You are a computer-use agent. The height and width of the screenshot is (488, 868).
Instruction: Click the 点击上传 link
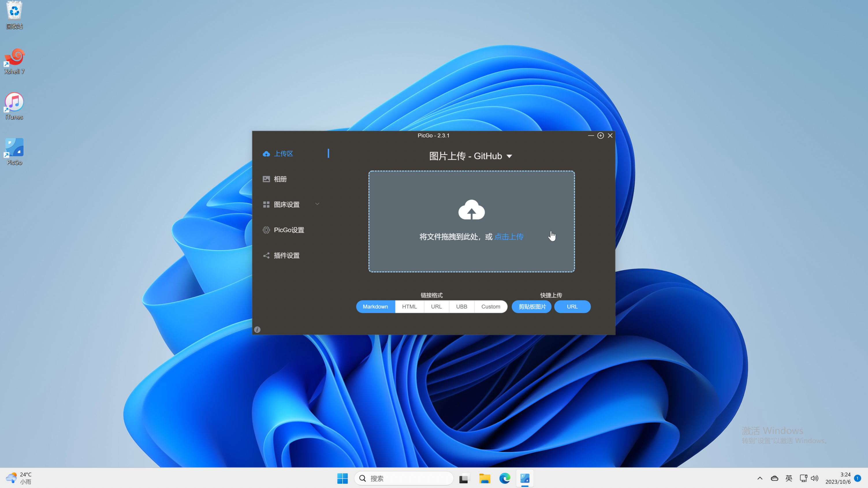pyautogui.click(x=509, y=237)
